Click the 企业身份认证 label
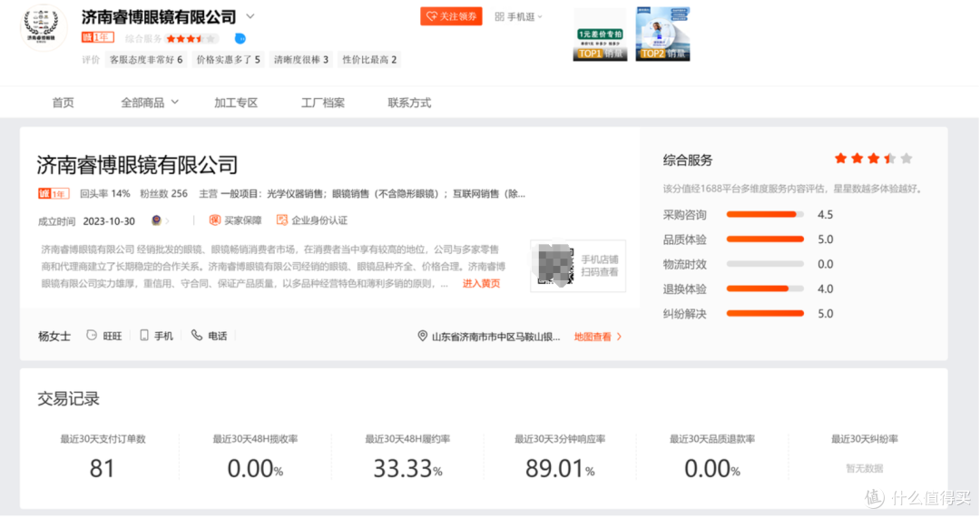 319,220
